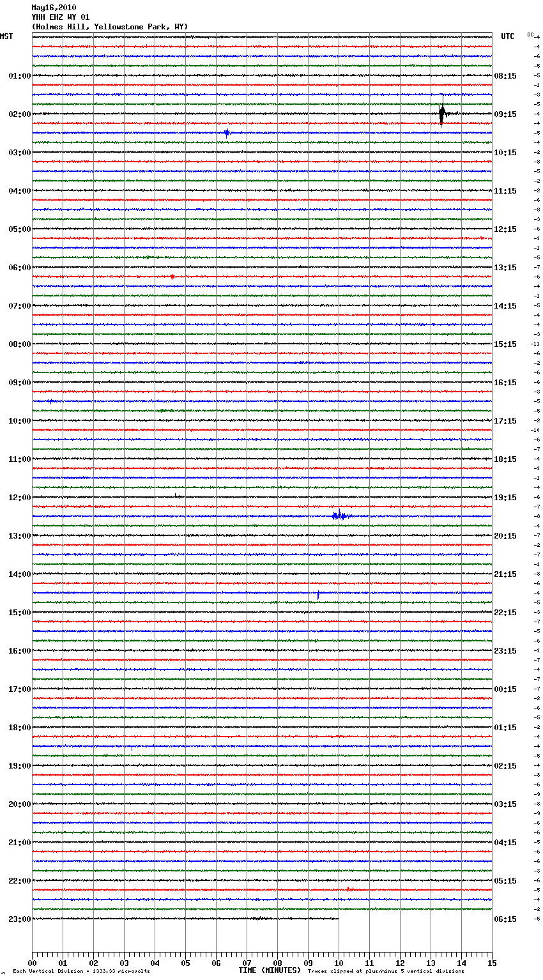Screen dimensions: 543x980
Task: Click the date May16,2010 in the header
Action: (54, 8)
